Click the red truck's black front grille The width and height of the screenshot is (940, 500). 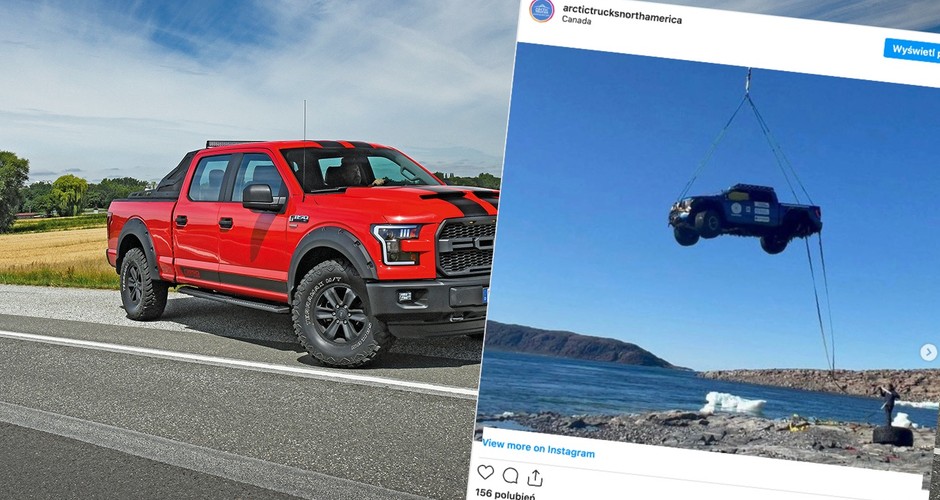pos(467,248)
